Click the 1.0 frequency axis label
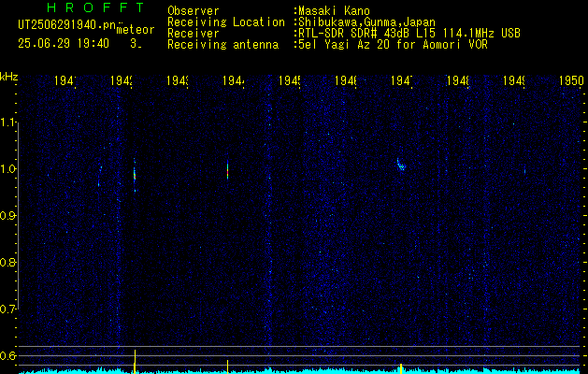The image size is (588, 374). (8, 169)
